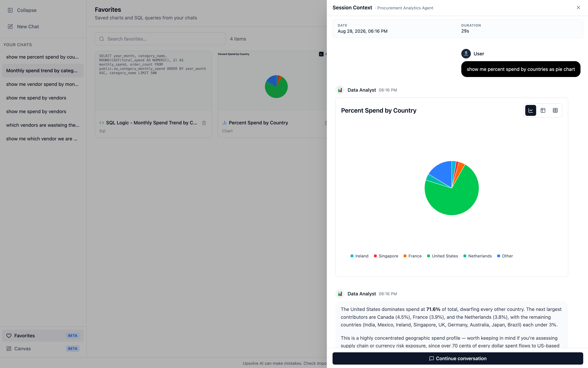Toggle France legend swatch
Viewport: 588px width, 368px height.
tap(405, 256)
